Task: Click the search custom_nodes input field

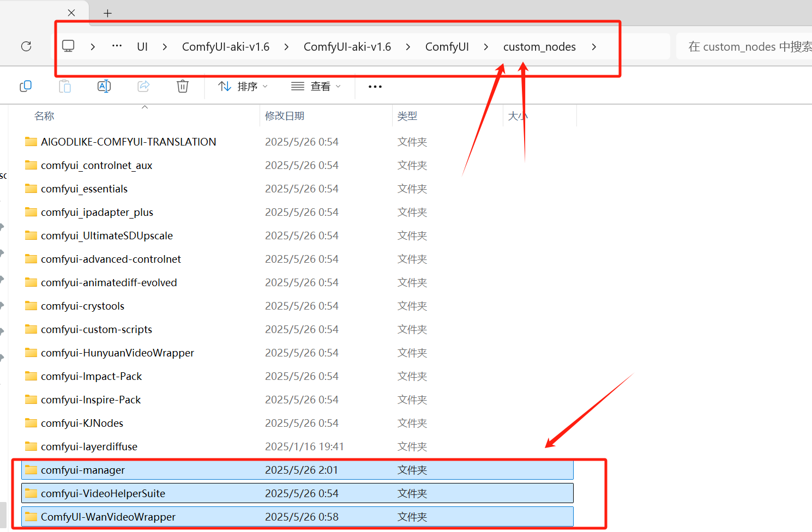Action: (x=744, y=46)
